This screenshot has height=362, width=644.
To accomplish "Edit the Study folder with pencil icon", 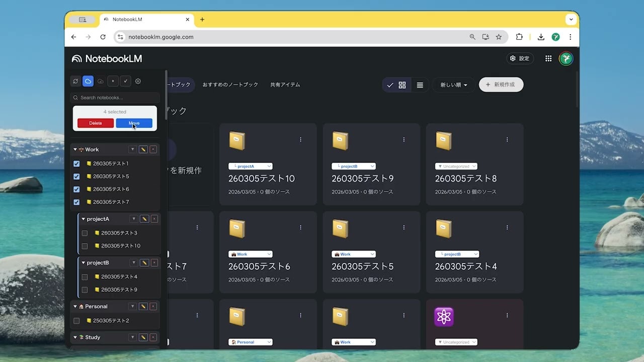I will pos(143,337).
